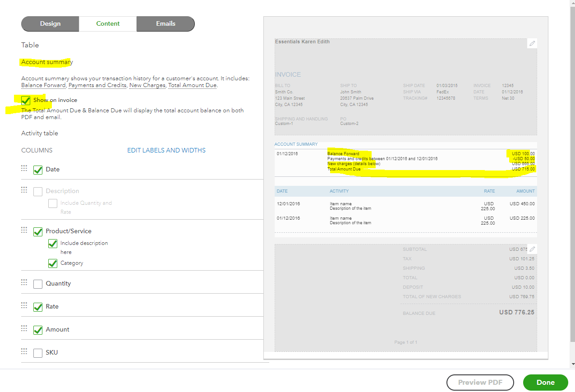Image resolution: width=575 pixels, height=392 pixels.
Task: Uncheck the Show on invoice checkbox
Action: click(26, 100)
